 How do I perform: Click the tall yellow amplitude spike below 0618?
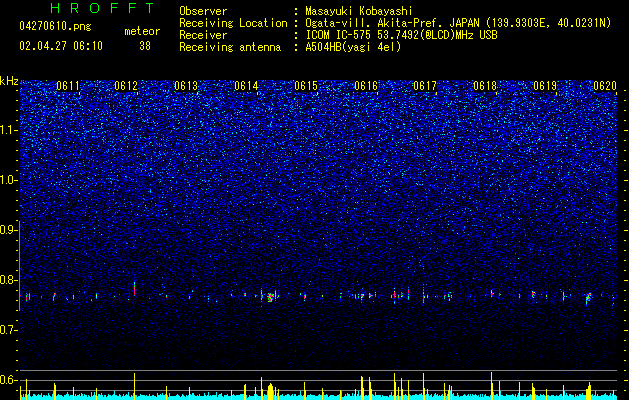click(491, 385)
